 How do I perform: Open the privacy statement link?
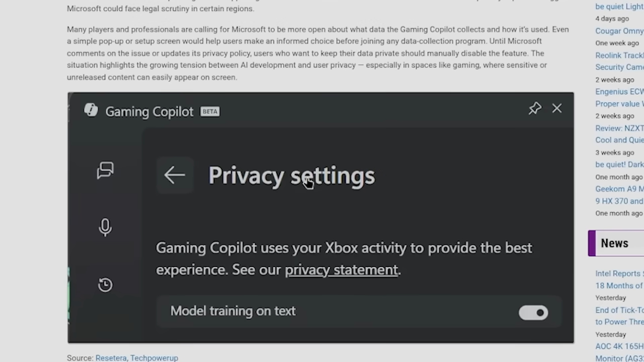point(341,269)
